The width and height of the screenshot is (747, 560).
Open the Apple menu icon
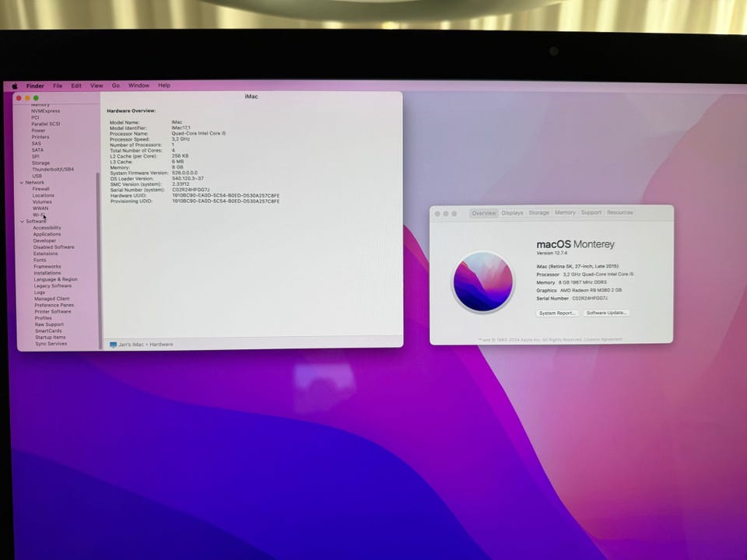tap(15, 86)
